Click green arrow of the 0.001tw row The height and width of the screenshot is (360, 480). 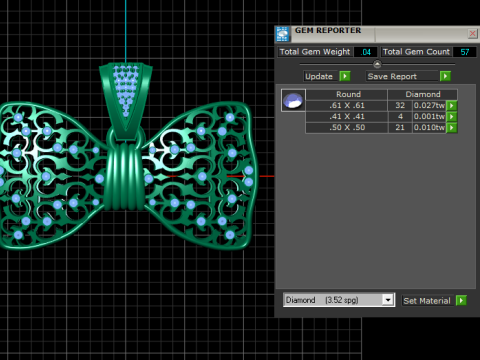click(x=452, y=117)
